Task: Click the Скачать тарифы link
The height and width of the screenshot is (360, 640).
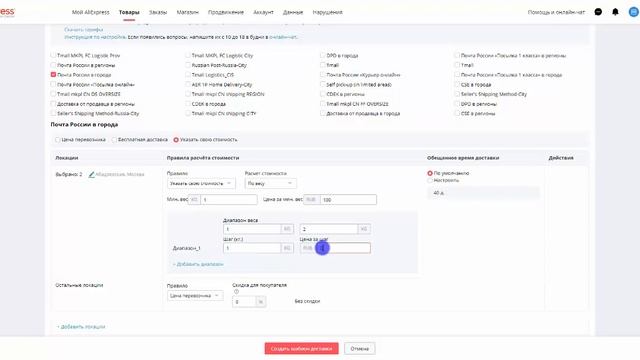Action: pyautogui.click(x=84, y=29)
